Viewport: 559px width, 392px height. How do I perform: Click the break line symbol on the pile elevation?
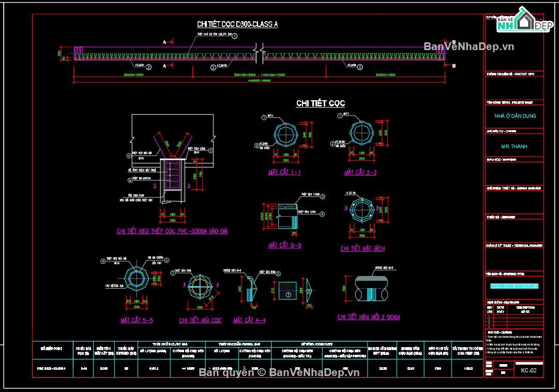click(260, 54)
